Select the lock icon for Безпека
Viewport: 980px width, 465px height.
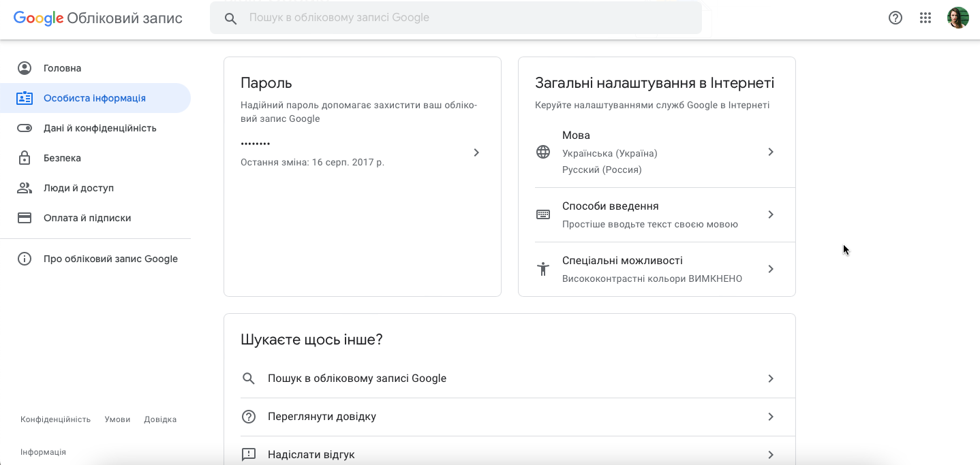[25, 157]
